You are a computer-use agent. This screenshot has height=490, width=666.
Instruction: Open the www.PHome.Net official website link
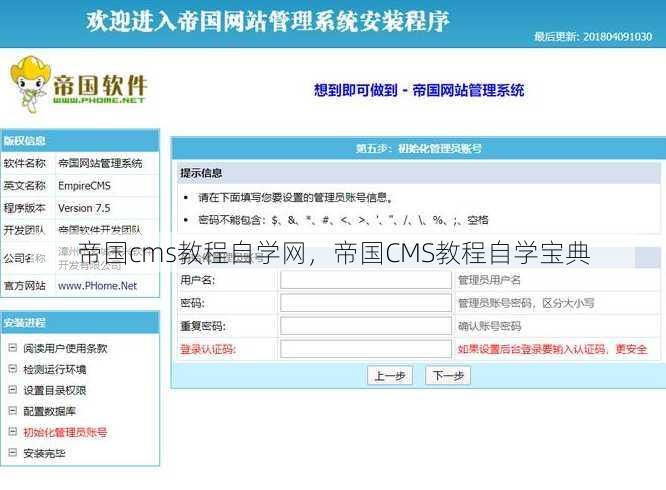pyautogui.click(x=98, y=286)
